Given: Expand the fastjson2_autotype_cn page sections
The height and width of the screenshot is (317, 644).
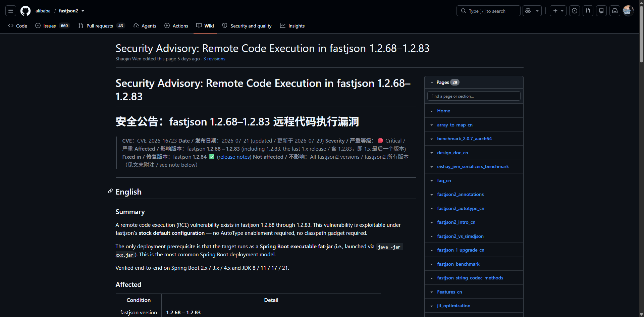Looking at the screenshot, I should (432, 209).
